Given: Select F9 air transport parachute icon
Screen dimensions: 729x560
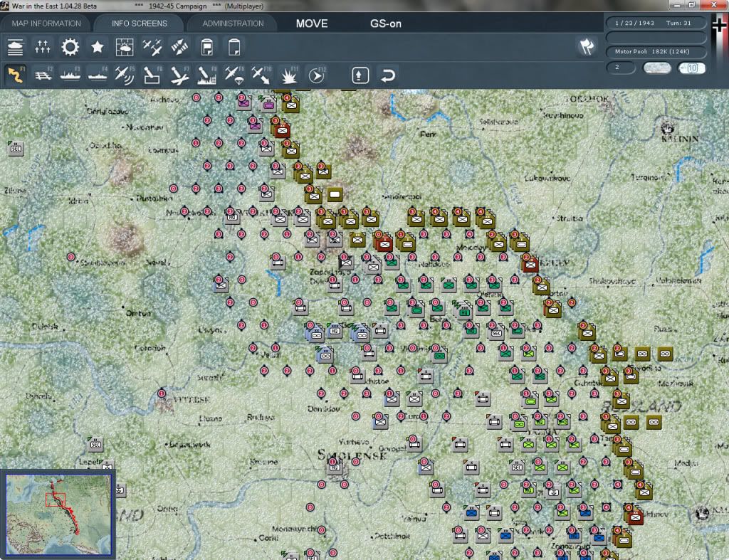Looking at the screenshot, I should (x=234, y=75).
